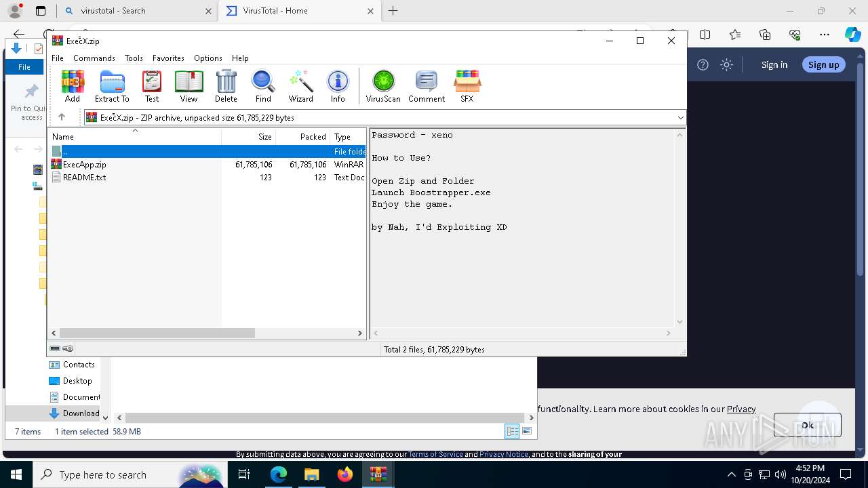Create SFX archive icon
This screenshot has height=488, width=868.
[467, 86]
